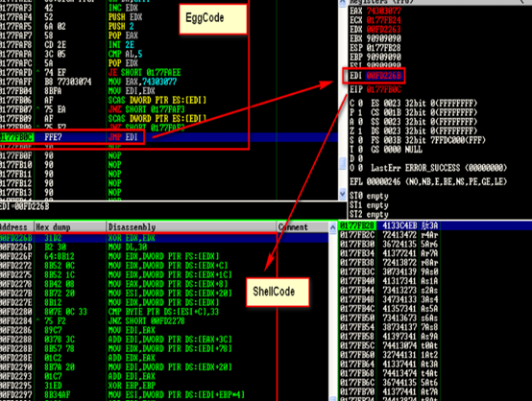Click the ESP register value 0177FB28
This screenshot has width=532, height=401.
[383, 48]
